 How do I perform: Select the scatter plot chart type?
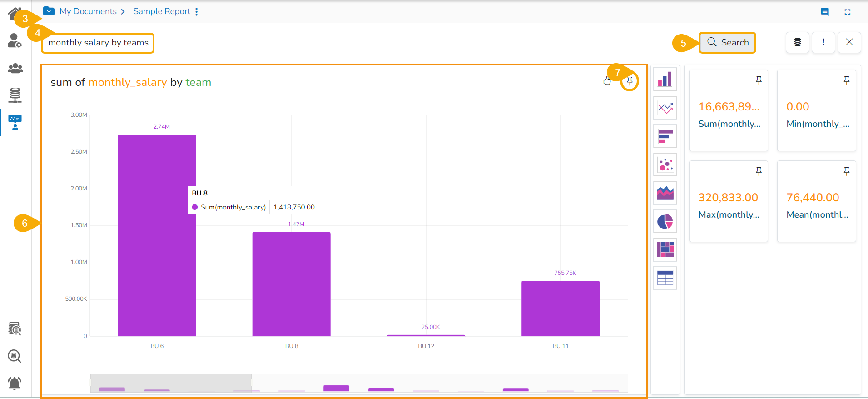click(x=665, y=165)
